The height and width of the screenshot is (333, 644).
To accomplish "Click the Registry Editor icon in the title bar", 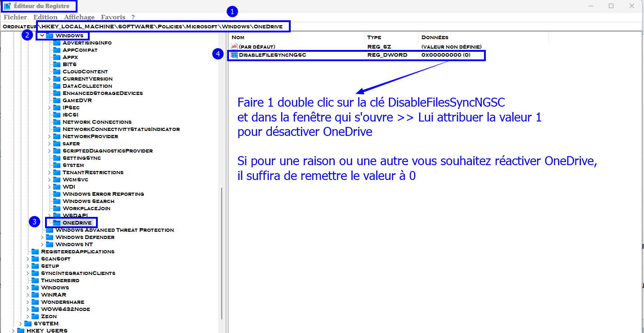I will [x=7, y=6].
